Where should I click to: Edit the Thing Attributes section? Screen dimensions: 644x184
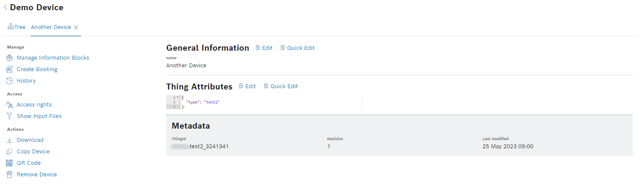(247, 86)
